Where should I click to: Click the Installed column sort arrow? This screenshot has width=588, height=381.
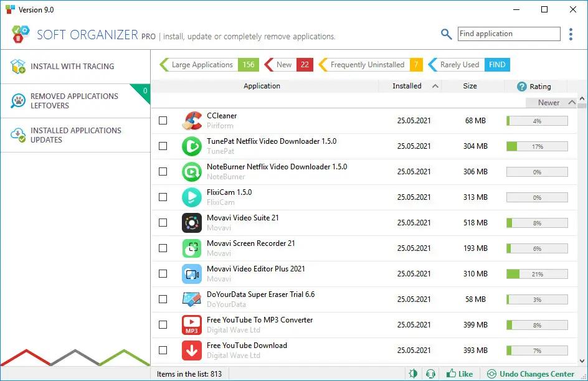(x=435, y=87)
